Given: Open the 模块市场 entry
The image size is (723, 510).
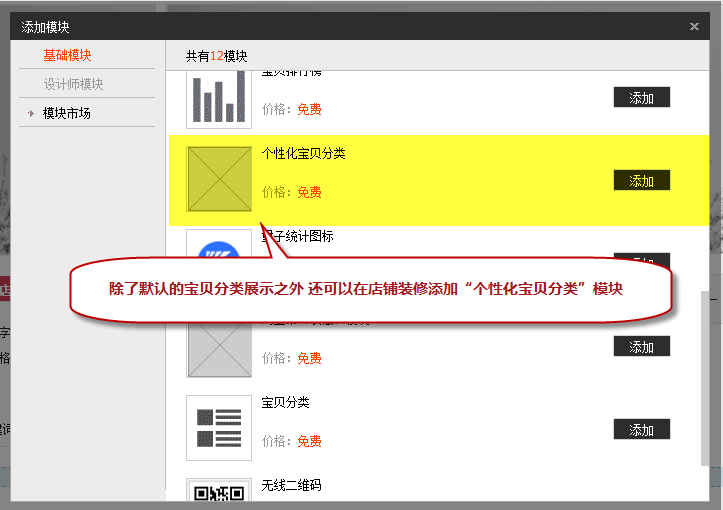Looking at the screenshot, I should click(66, 113).
